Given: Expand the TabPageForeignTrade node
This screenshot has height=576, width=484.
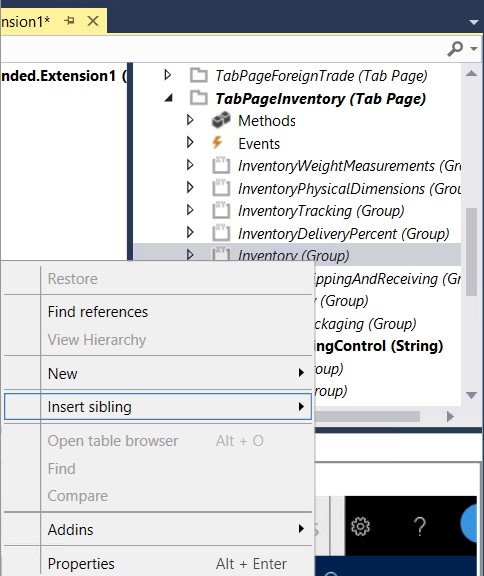Looking at the screenshot, I should (167, 75).
